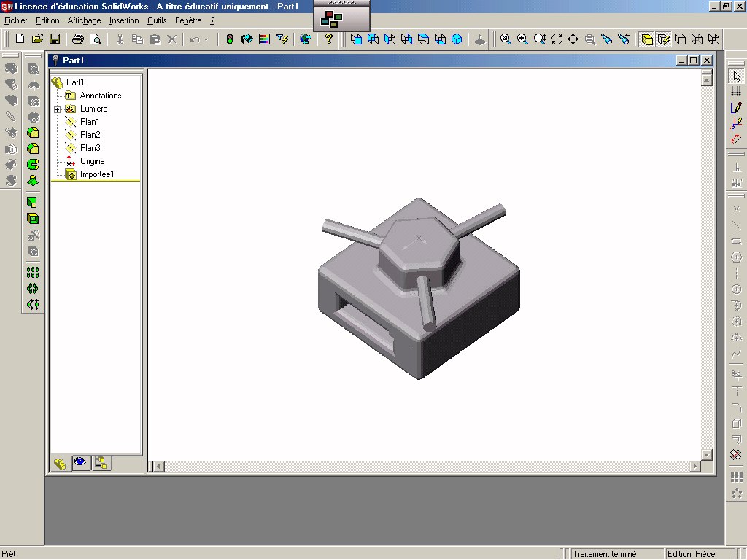This screenshot has width=747, height=560.
Task: Click the Save diskette icon
Action: 54,39
